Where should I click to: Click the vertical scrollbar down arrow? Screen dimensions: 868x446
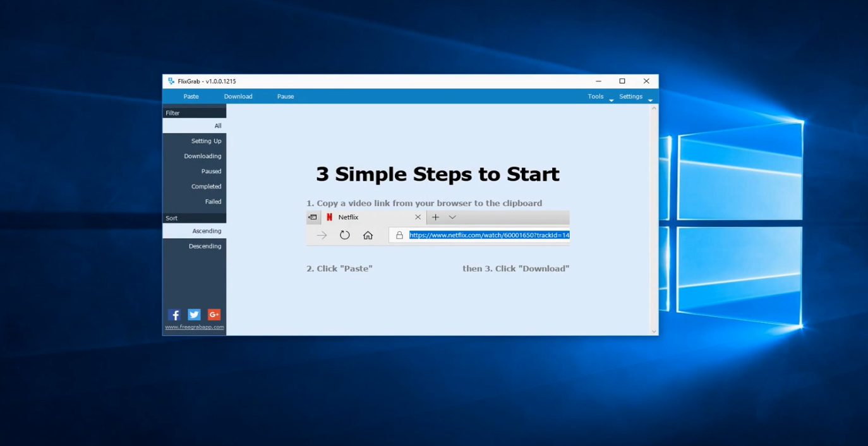coord(654,331)
